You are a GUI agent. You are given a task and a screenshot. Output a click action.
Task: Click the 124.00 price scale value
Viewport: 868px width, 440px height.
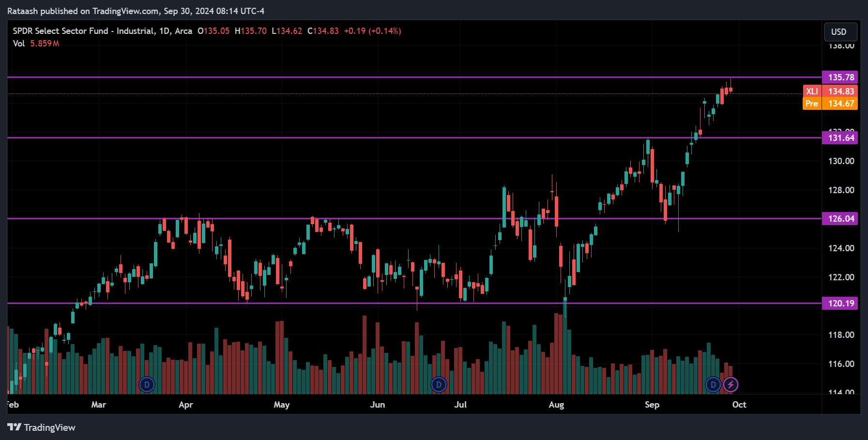(x=841, y=248)
